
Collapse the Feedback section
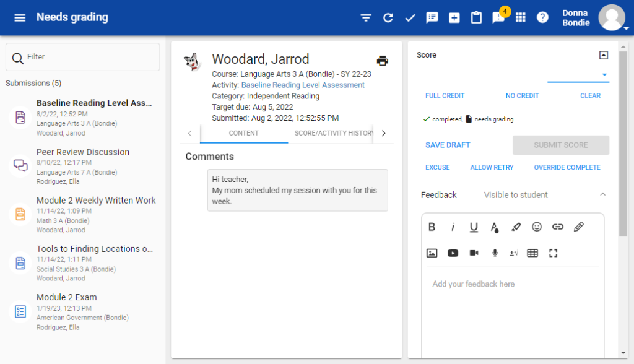click(603, 195)
